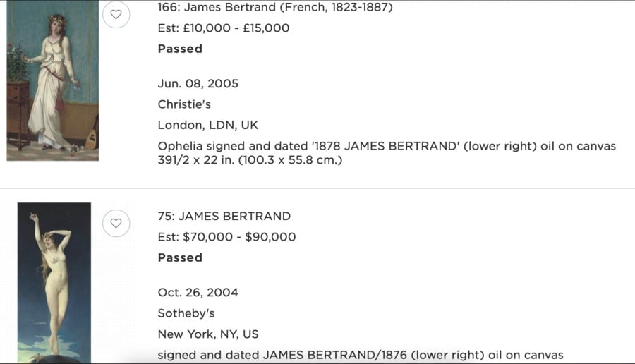Click the JAMES BERTRAND/1876 description line

(x=361, y=355)
